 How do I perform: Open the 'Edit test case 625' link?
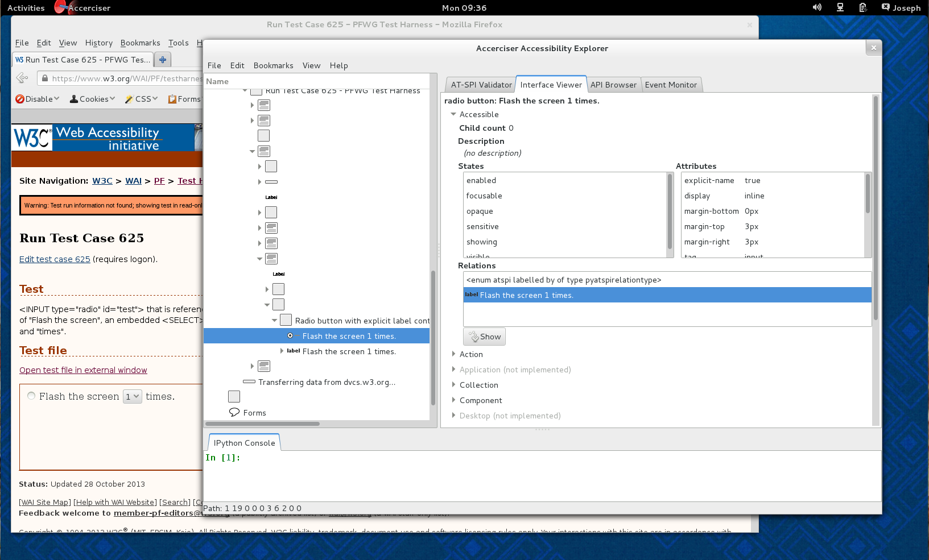(x=55, y=259)
